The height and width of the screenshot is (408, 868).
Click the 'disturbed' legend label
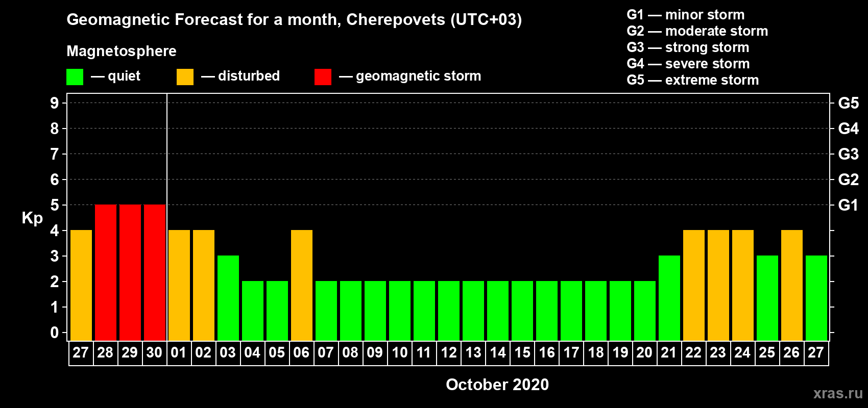pyautogui.click(x=249, y=76)
